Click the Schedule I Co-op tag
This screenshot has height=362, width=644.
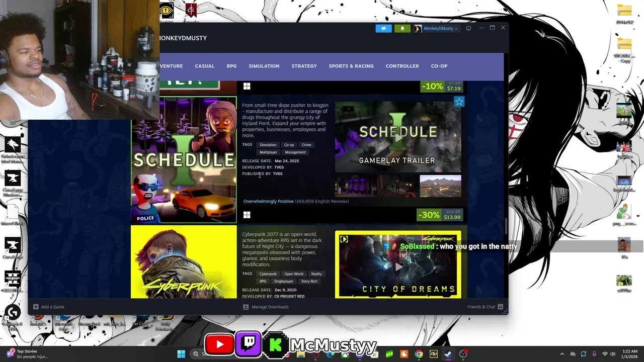click(289, 145)
